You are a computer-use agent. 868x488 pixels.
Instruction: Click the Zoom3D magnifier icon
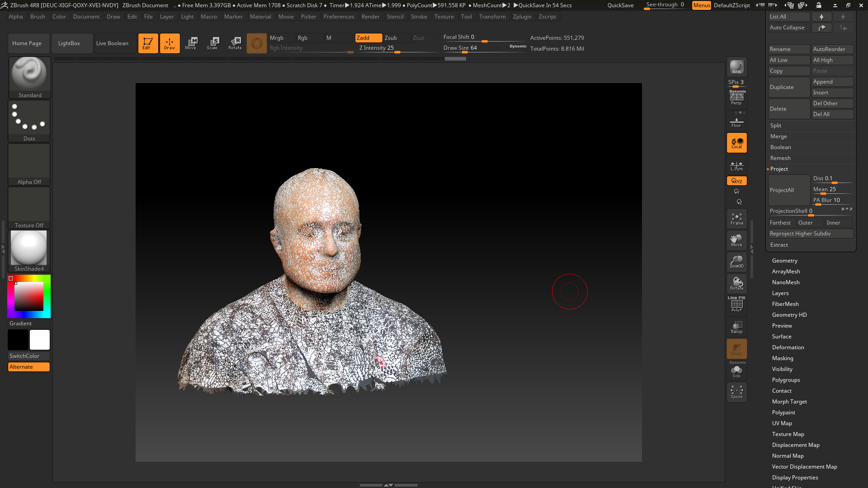736,262
